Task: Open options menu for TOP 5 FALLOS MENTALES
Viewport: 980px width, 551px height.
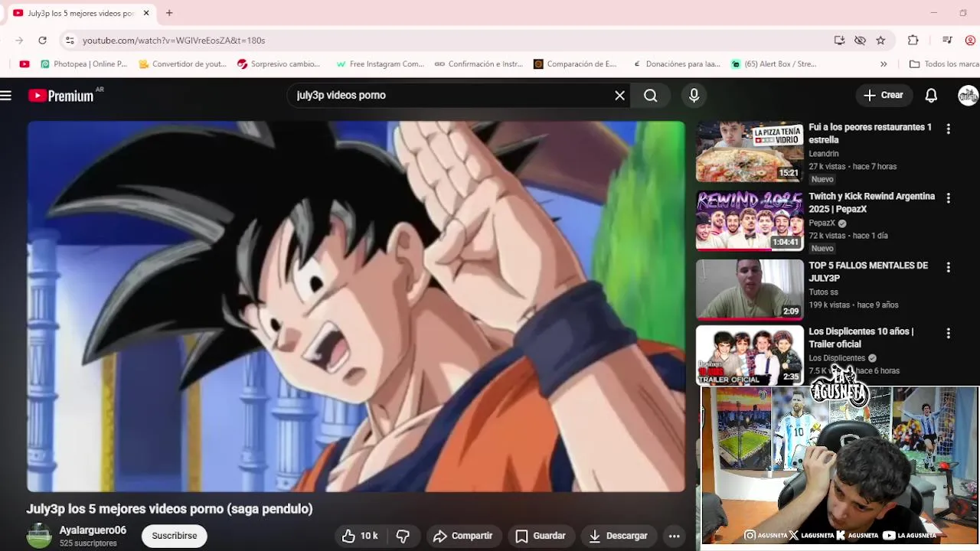Action: coord(948,267)
